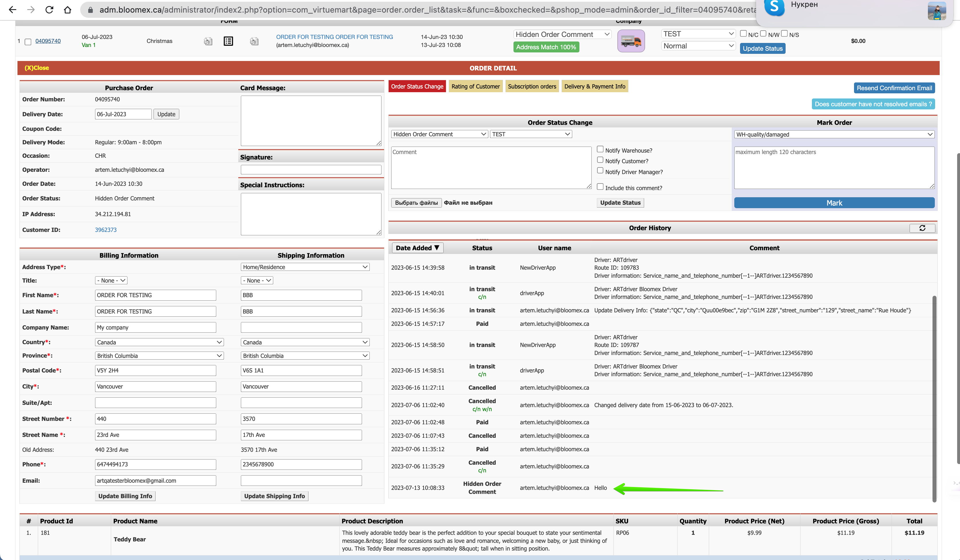
Task: Click Address Match 100% badge
Action: 546,47
